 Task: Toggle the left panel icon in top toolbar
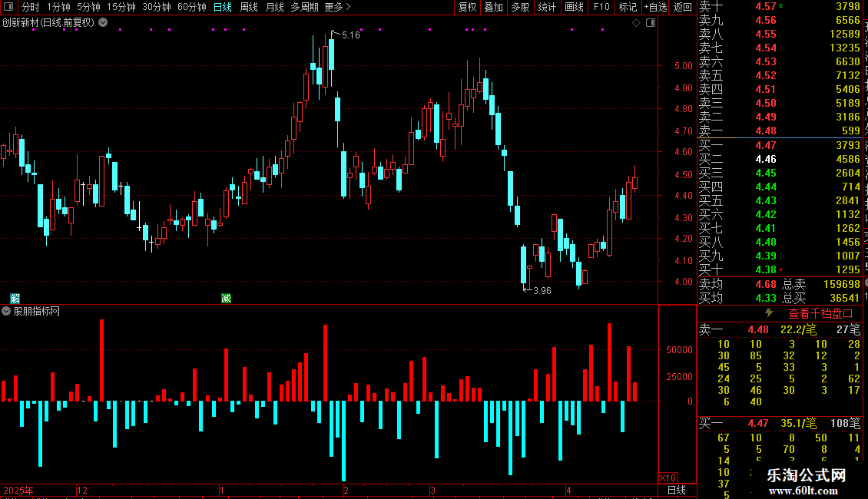(x=8, y=7)
